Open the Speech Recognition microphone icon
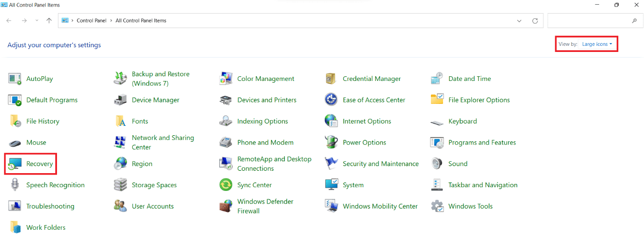This screenshot has width=644, height=248. (15, 185)
